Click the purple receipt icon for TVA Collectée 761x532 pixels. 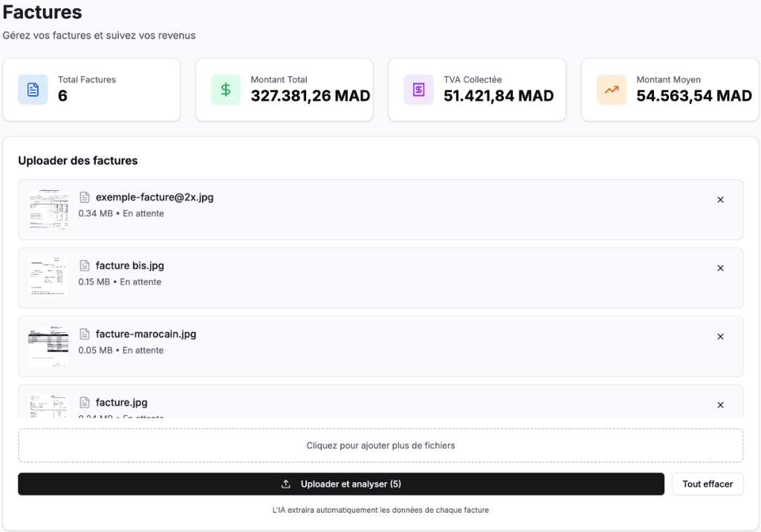(418, 90)
